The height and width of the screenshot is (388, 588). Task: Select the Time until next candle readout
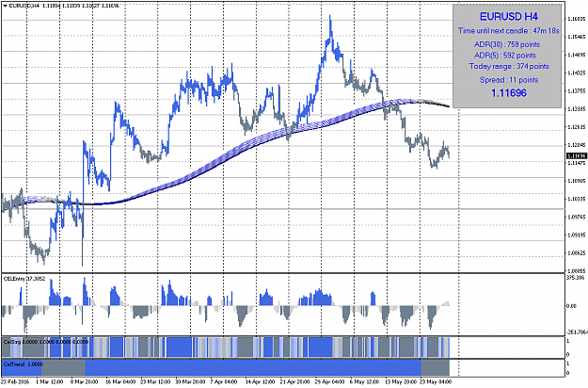click(x=508, y=31)
